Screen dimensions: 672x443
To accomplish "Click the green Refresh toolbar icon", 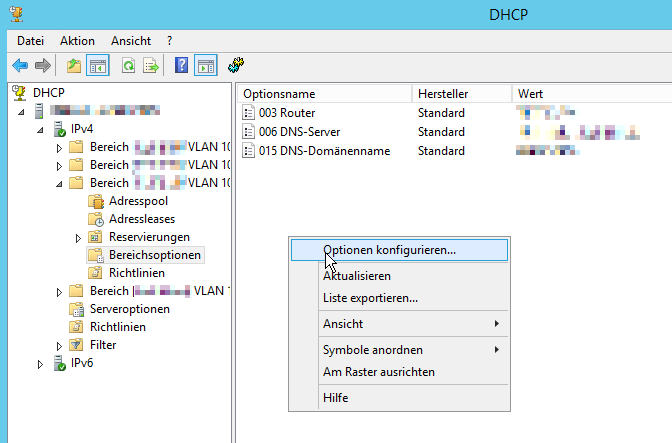I will [128, 66].
